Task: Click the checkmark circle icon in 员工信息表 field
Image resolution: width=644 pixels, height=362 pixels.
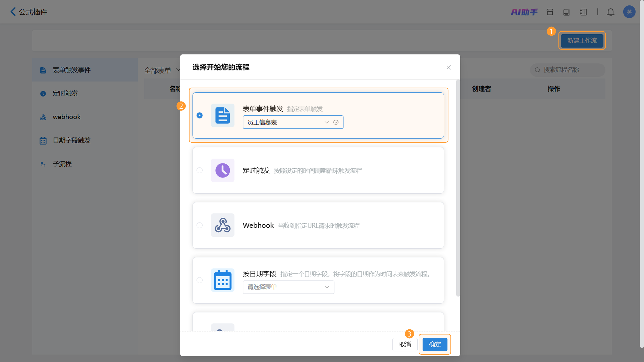Action: 336,122
